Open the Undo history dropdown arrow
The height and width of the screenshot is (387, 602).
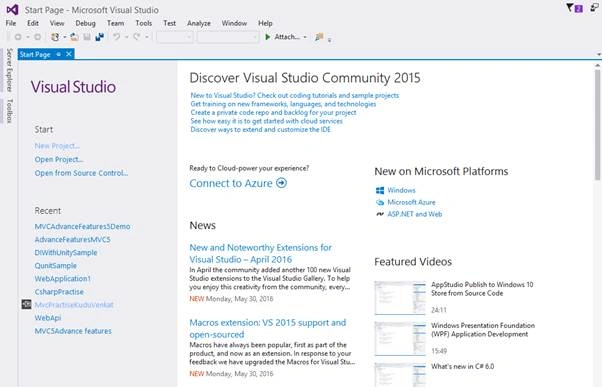[x=126, y=37]
